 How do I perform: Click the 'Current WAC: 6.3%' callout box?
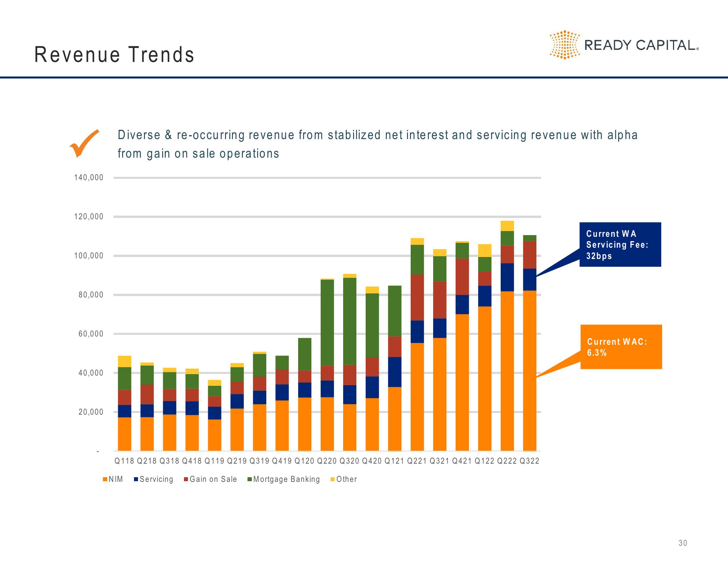point(621,347)
